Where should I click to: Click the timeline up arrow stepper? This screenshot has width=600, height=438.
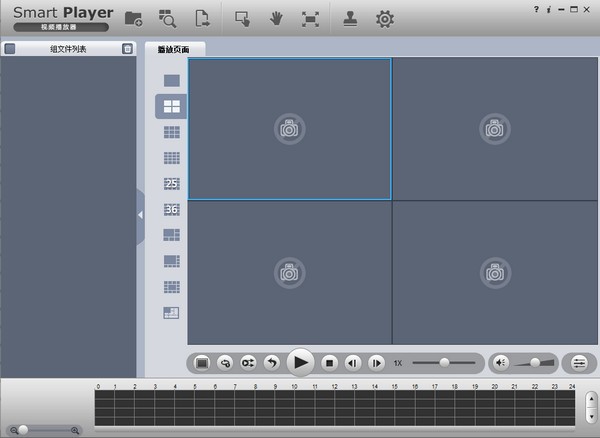tap(592, 399)
